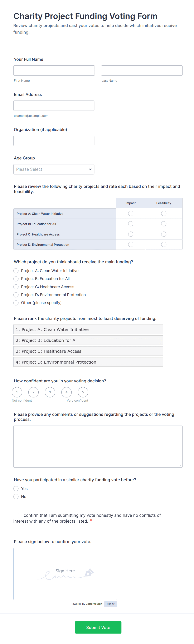Open the Age Group dropdown arrow

90,169
